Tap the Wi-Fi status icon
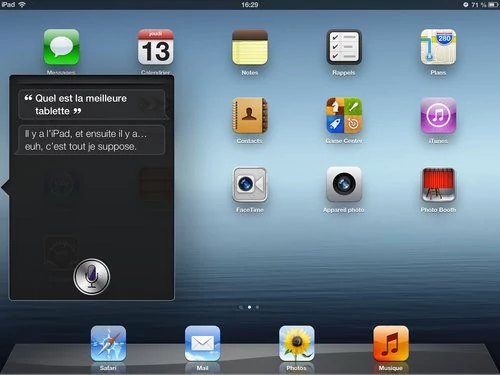 click(22, 4)
